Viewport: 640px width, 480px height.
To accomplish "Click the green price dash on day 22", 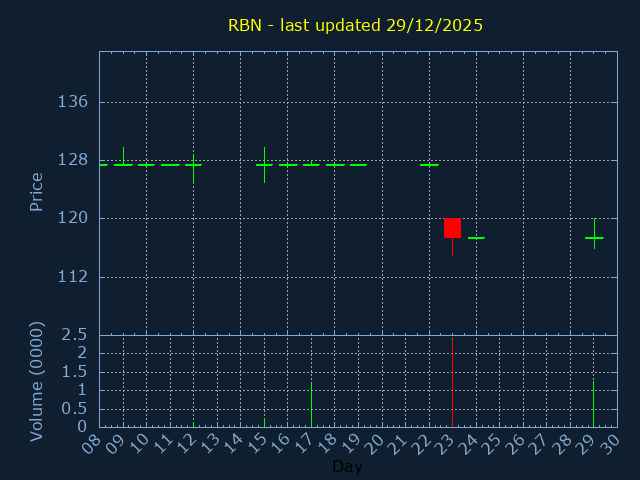I will click(x=429, y=164).
